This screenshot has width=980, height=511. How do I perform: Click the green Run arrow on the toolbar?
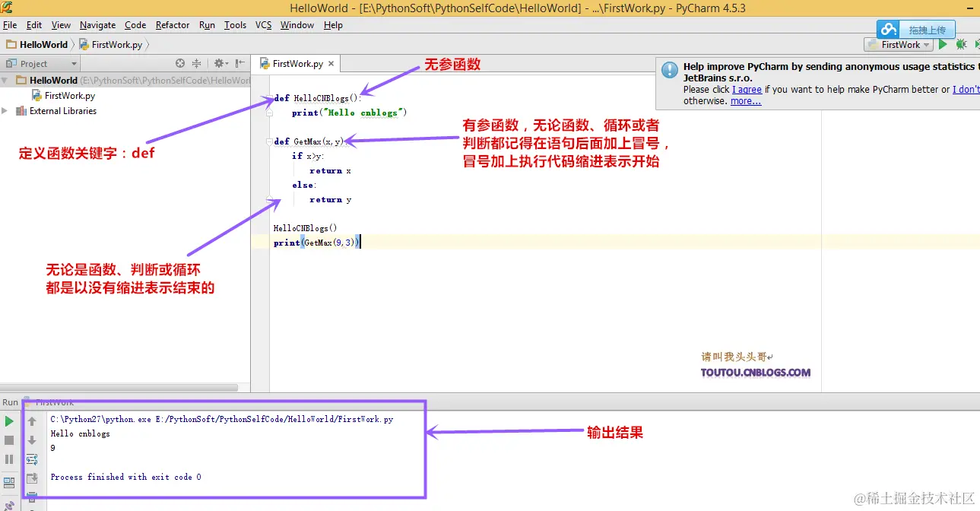tap(943, 44)
